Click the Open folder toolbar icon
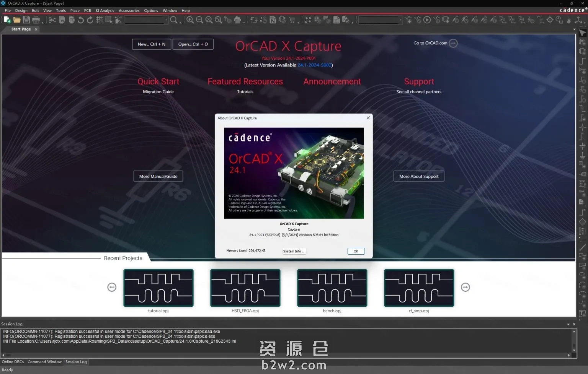The width and height of the screenshot is (588, 374). 17,20
